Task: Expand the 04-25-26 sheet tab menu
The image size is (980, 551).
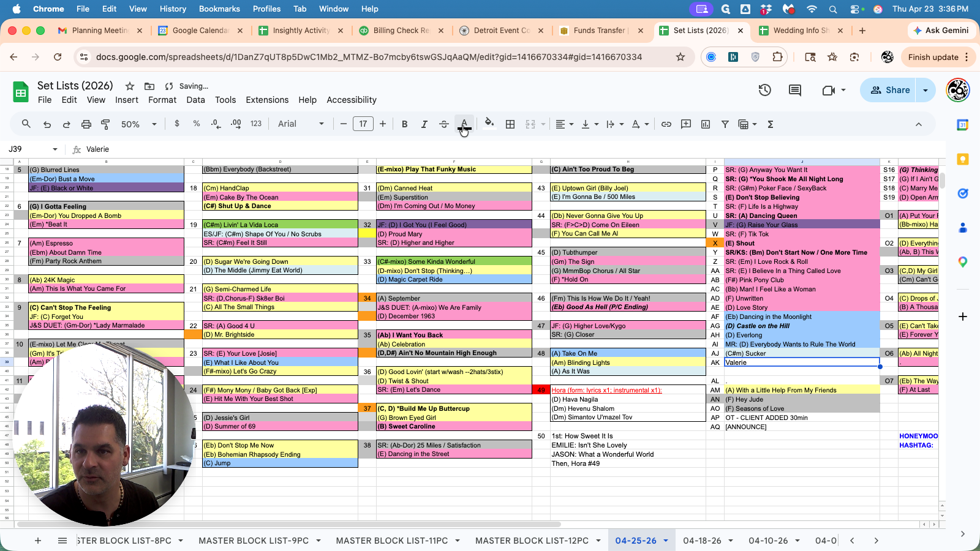Action: tap(666, 541)
